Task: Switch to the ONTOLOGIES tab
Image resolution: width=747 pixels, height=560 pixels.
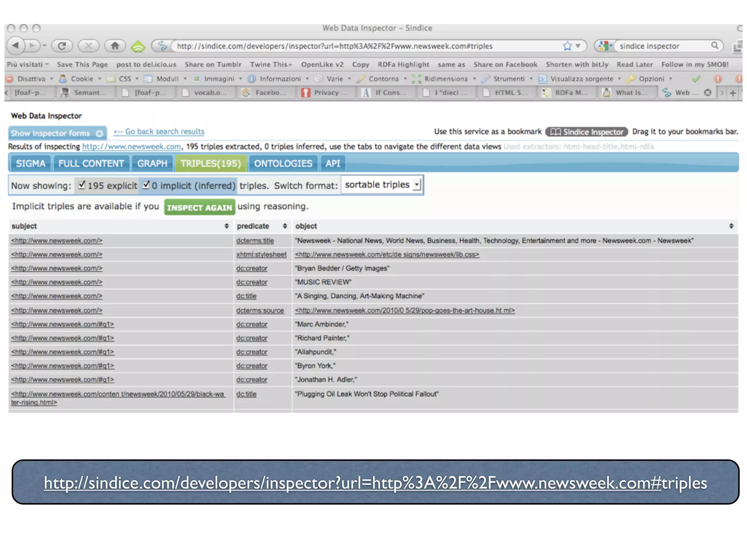Action: [283, 163]
